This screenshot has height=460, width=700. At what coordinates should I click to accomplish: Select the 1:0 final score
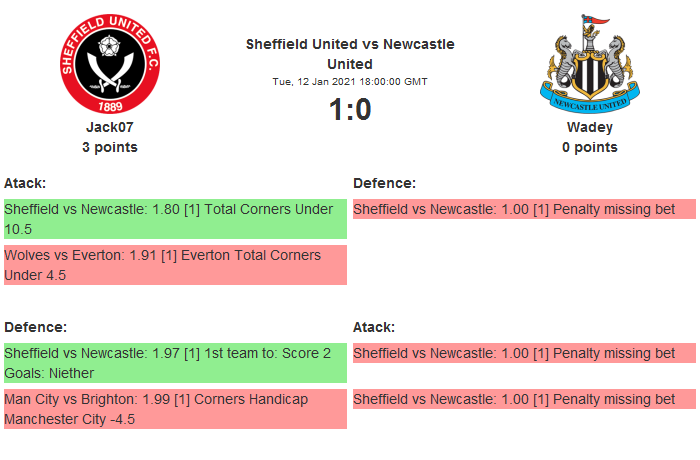[x=350, y=110]
